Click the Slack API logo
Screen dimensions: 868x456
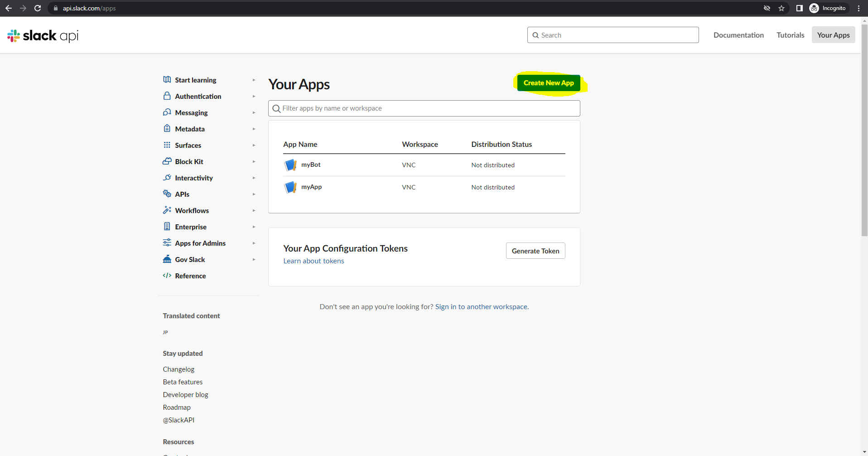pos(43,35)
